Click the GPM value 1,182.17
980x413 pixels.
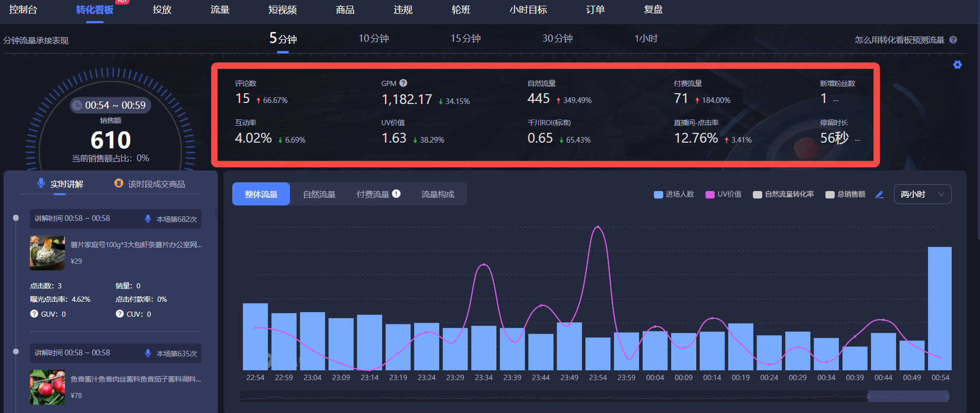(407, 99)
